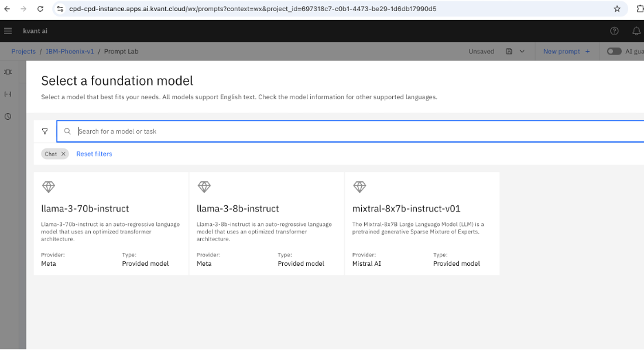Focus the model search field
644x350 pixels.
pyautogui.click(x=344, y=131)
